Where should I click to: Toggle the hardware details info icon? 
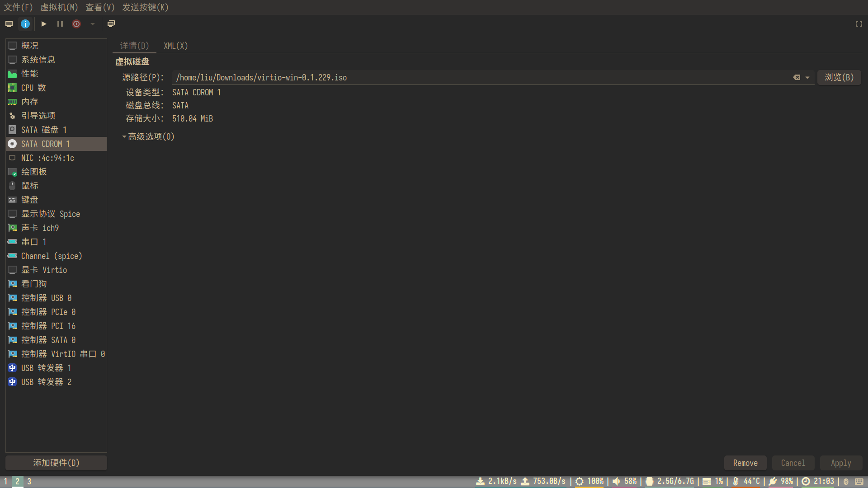[25, 24]
